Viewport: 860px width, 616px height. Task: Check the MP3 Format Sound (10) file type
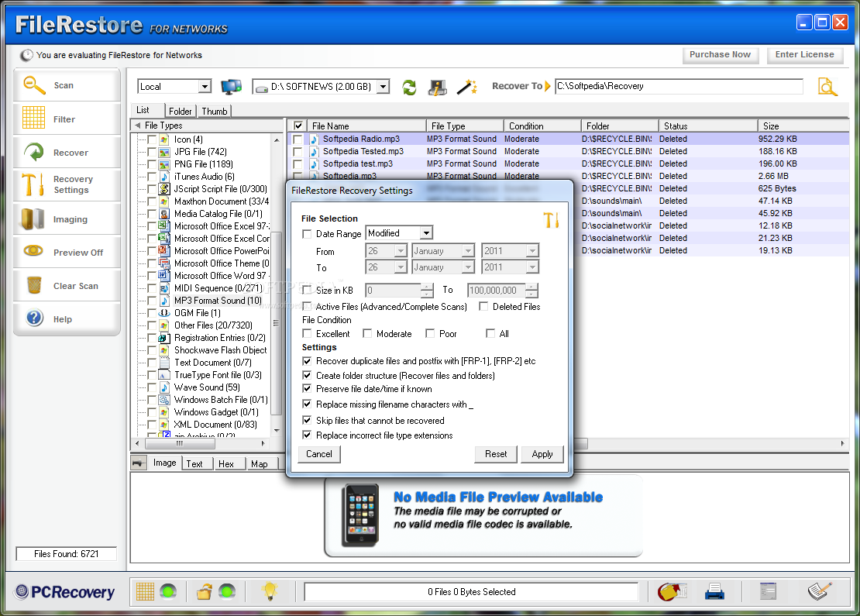coord(152,301)
